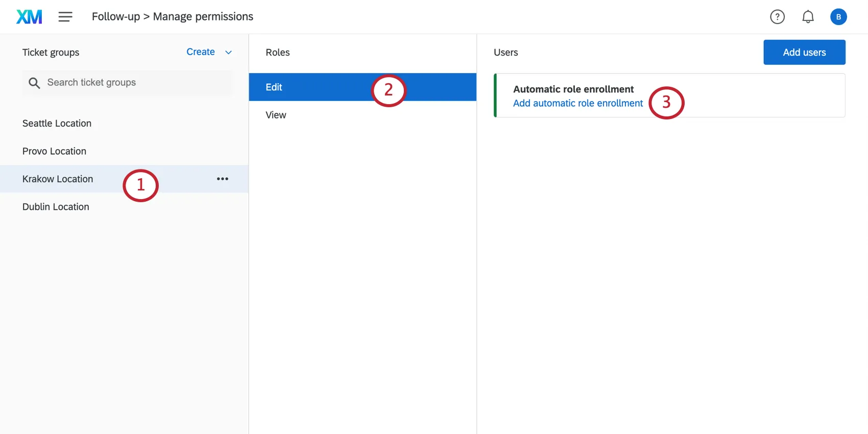Select the Krakow Location ticket group
Viewport: 868px width, 434px height.
[58, 179]
